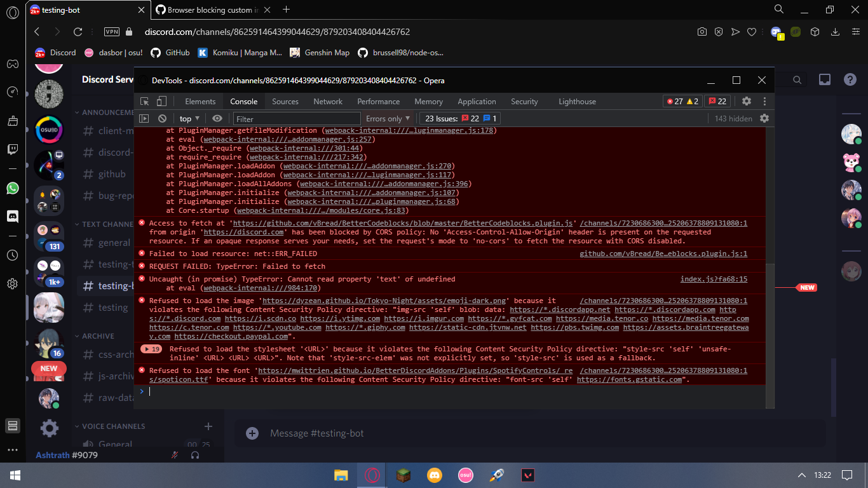Open the Opera tab search magnifier
This screenshot has width=868, height=488.
[x=779, y=9]
